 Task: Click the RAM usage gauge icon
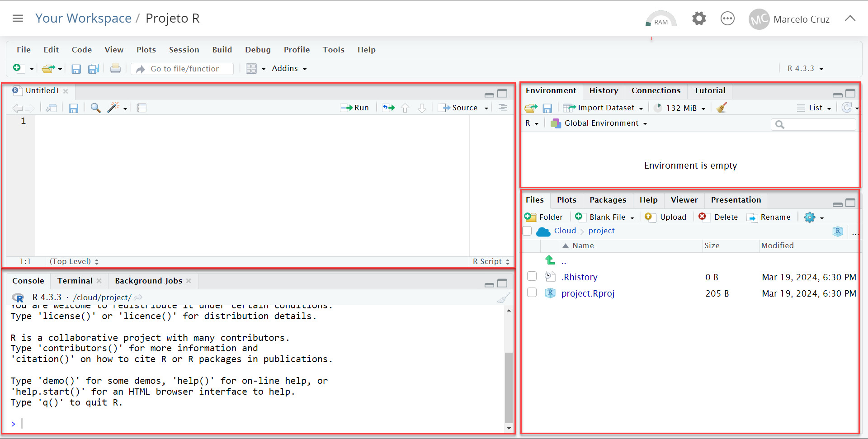coord(660,19)
